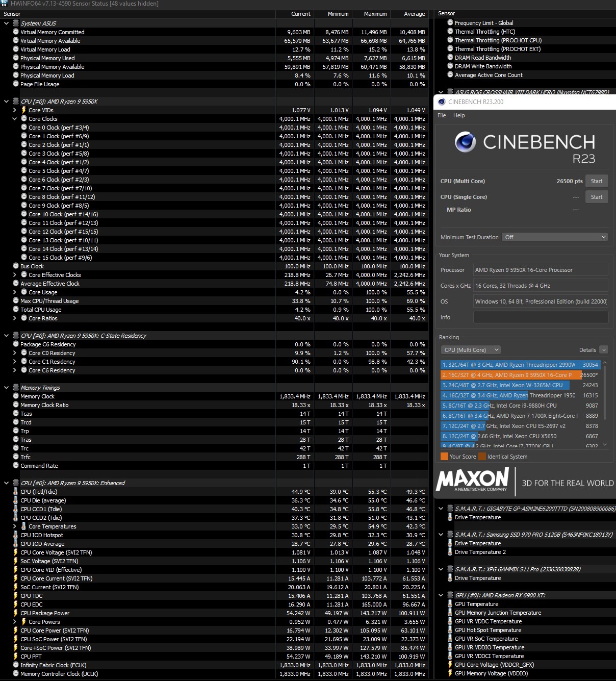Click the Average column header
The width and height of the screenshot is (616, 681).
(x=409, y=14)
